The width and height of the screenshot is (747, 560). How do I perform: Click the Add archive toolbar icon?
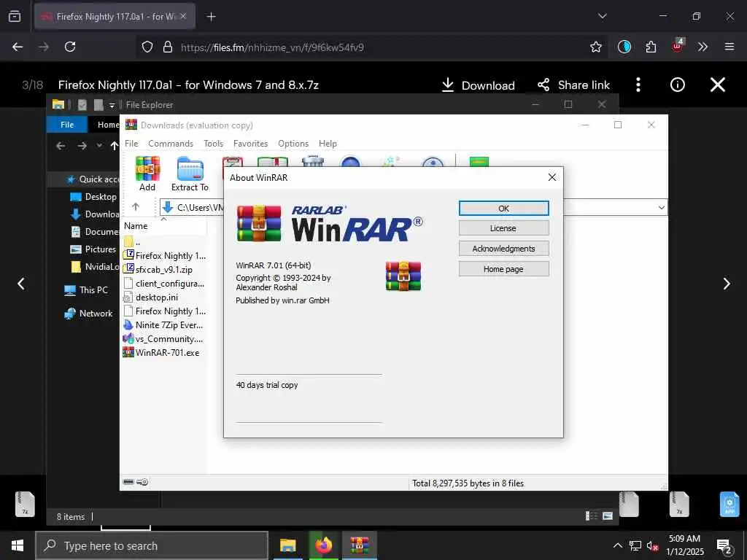(147, 169)
